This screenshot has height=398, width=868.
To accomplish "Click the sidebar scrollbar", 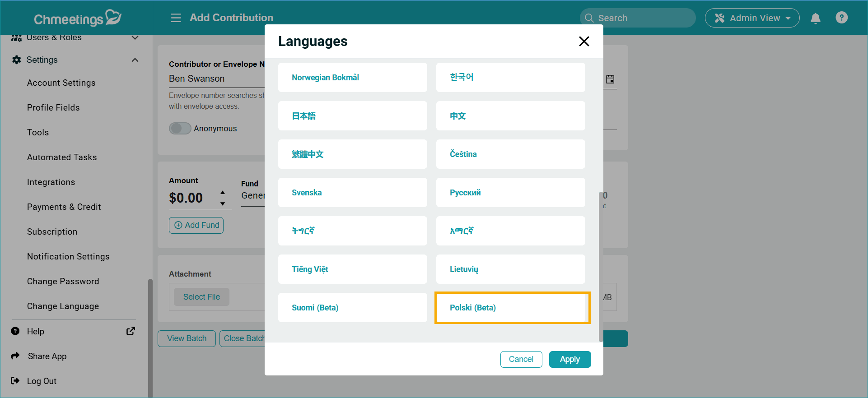I will point(150,338).
